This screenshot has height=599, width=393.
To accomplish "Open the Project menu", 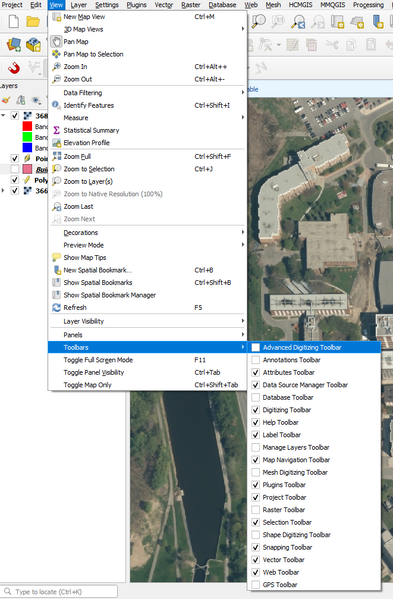I will pyautogui.click(x=12, y=5).
